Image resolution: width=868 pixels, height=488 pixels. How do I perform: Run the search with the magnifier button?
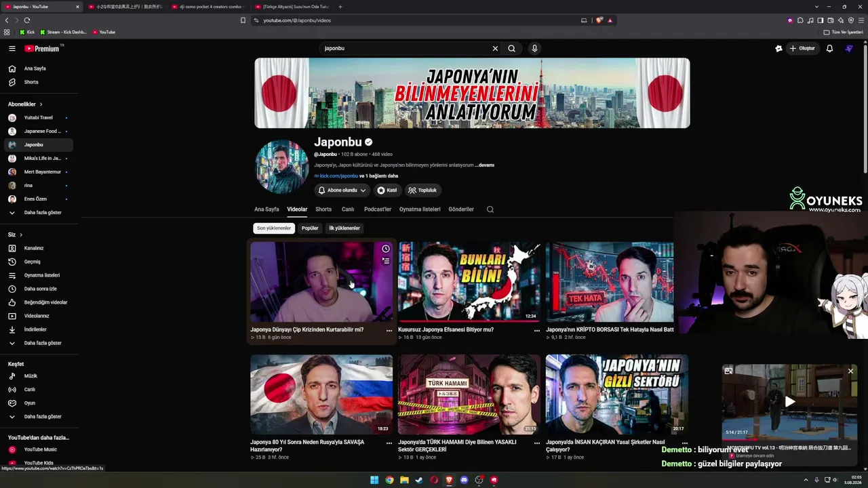512,49
